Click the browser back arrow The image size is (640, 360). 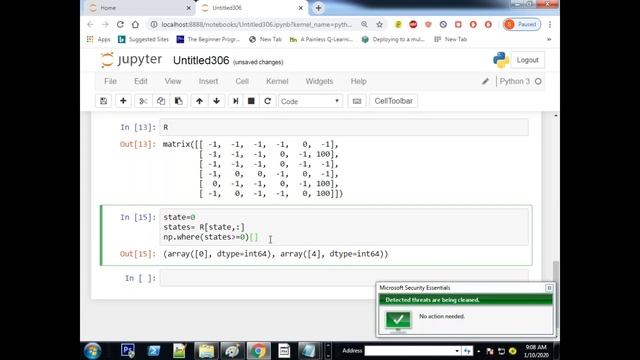pos(90,24)
